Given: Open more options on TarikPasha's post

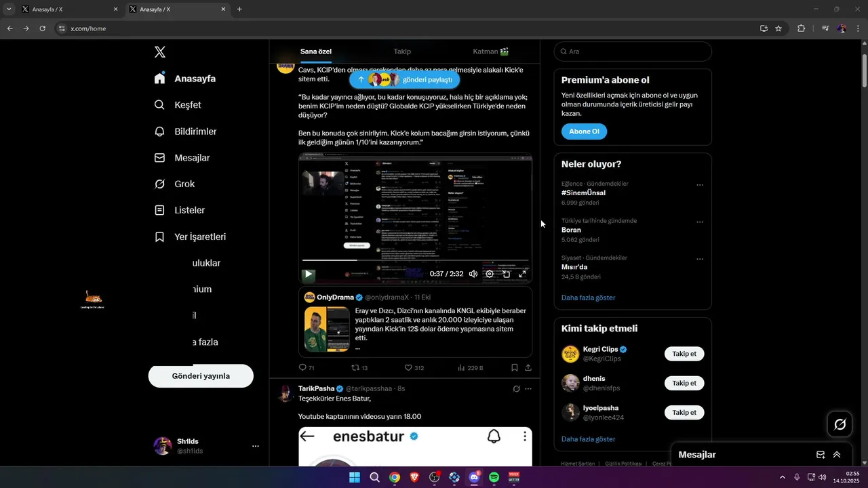Looking at the screenshot, I should pos(528,389).
